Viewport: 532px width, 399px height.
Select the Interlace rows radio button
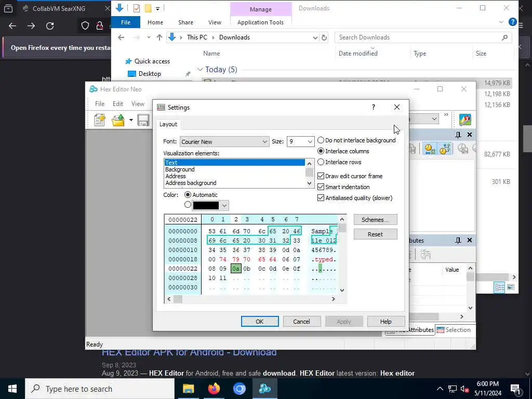(321, 162)
